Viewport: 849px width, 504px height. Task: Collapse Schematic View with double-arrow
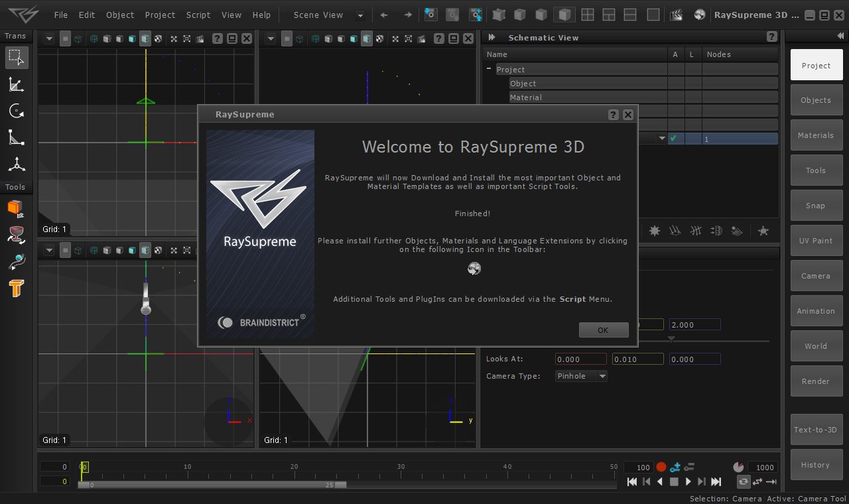(x=491, y=37)
